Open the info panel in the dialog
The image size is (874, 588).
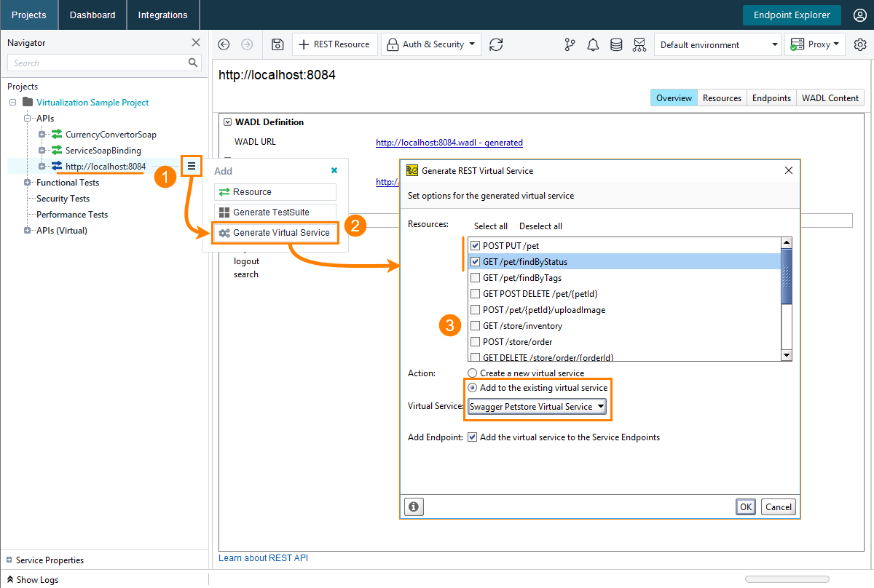pos(414,506)
